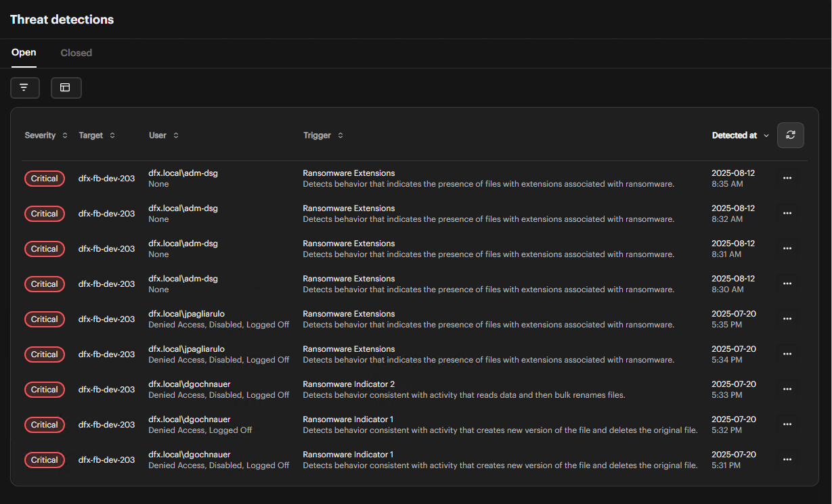Switch to the Closed tab
Screen dimensions: 832x504
tap(76, 53)
